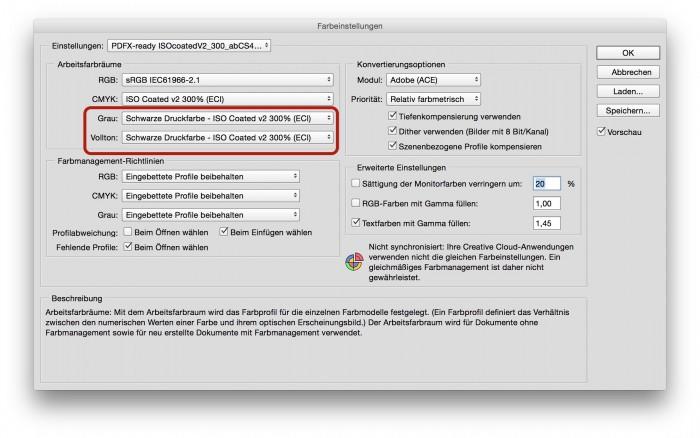Screen dimensions: 700x438
Task: Click the Konvertierungsoptionen group label
Action: [401, 64]
